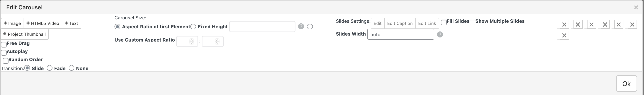Check the Fill Slides option
This screenshot has width=644, height=95.
tap(444, 22)
